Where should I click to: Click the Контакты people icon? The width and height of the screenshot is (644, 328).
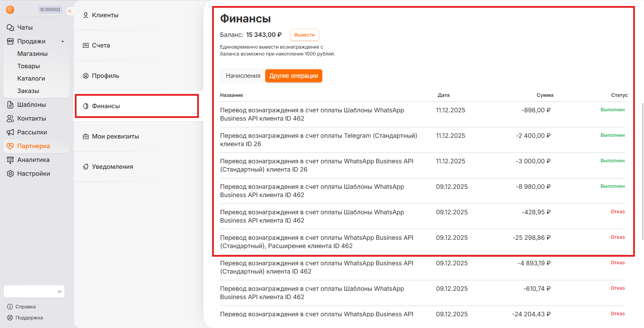pyautogui.click(x=10, y=119)
